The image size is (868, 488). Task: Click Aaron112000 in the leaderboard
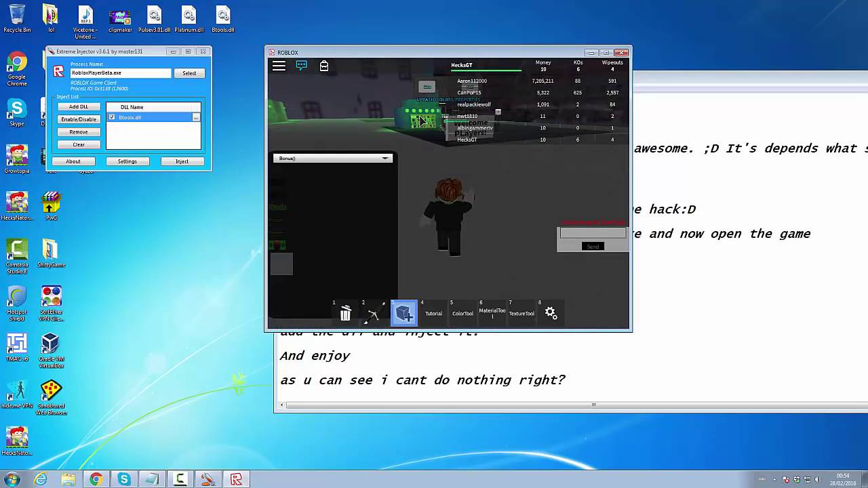pyautogui.click(x=472, y=81)
